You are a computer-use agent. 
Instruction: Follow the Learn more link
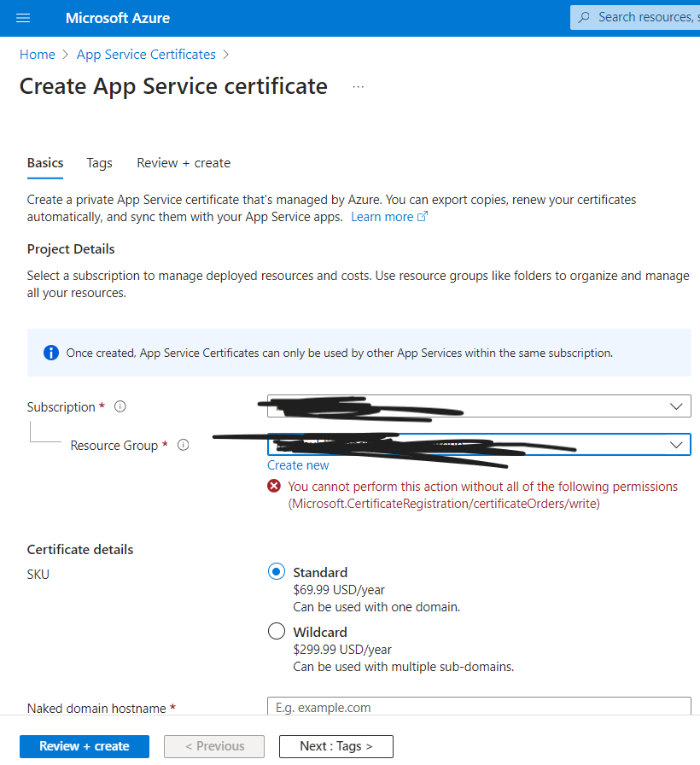pos(383,216)
